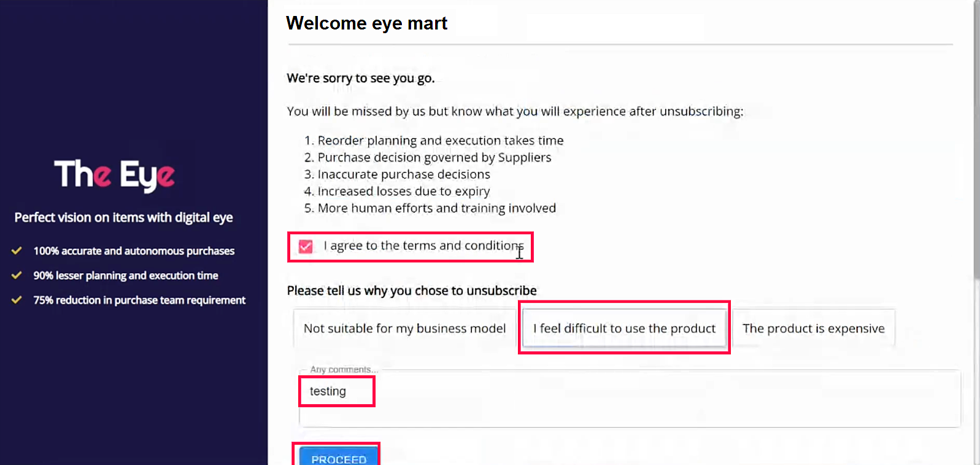Click the word 'testing' in comments box

328,391
